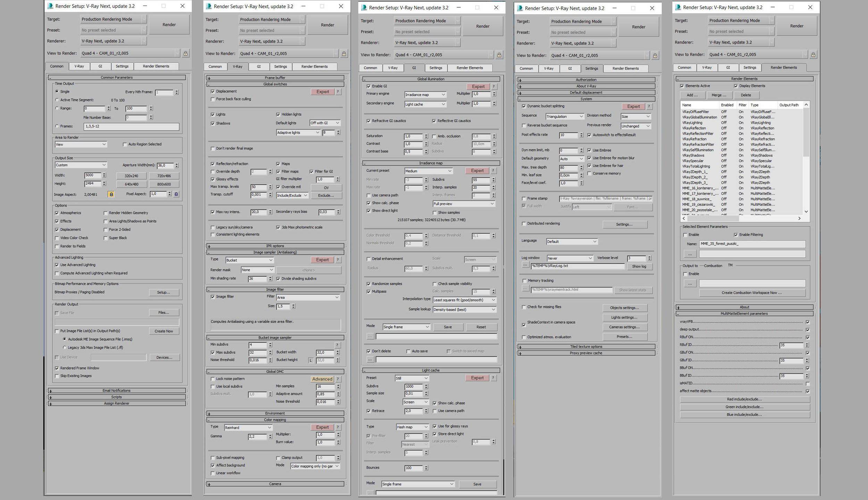Click the Pixel Aspect lock icon
The image size is (868, 500).
click(176, 194)
